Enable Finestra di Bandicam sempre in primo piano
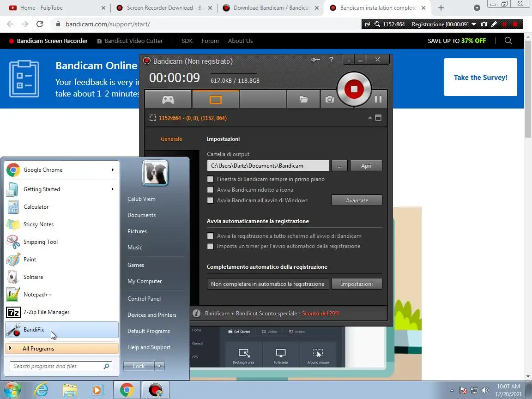This screenshot has height=399, width=532. click(x=211, y=179)
